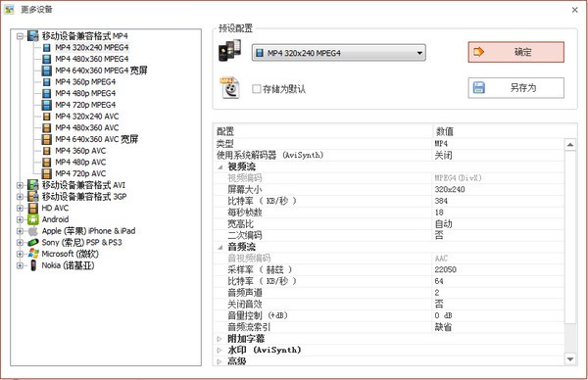Collapse the 移动设备兼容格式 MP4 tree node
This screenshot has width=588, height=380.
[20, 36]
